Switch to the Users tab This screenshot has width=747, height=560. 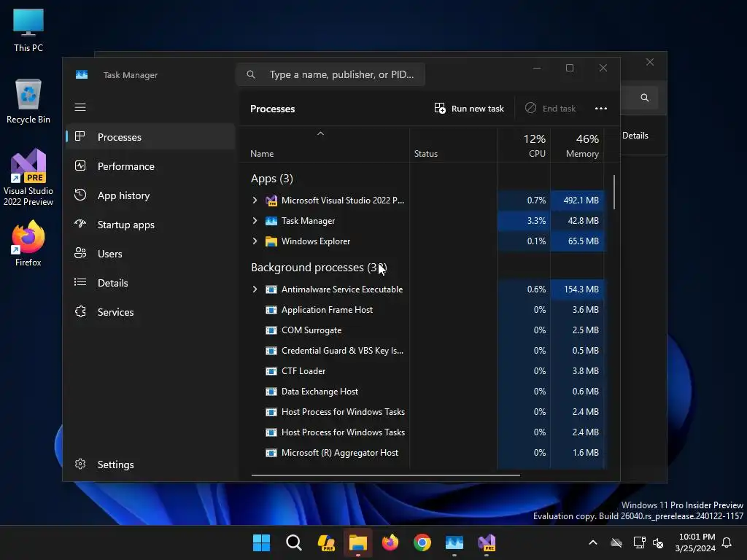[x=150, y=254]
